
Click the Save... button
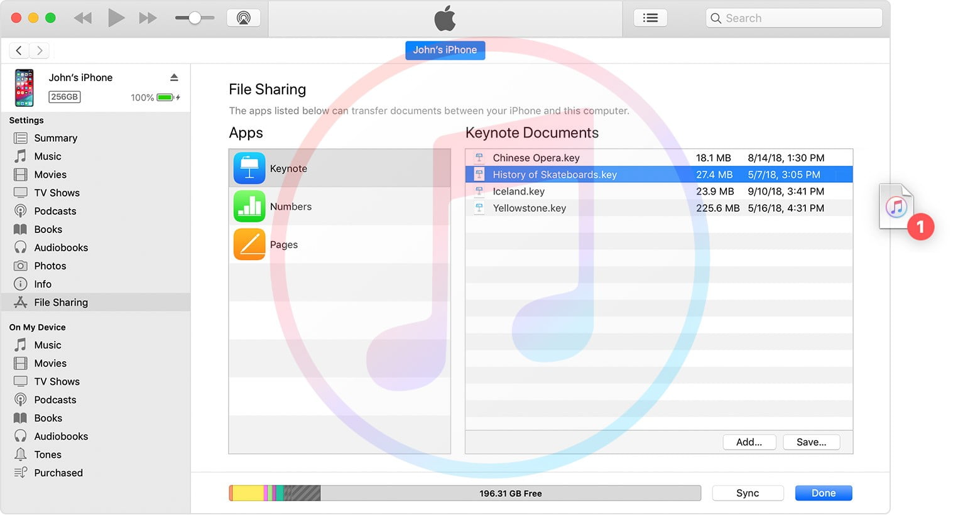(x=812, y=442)
